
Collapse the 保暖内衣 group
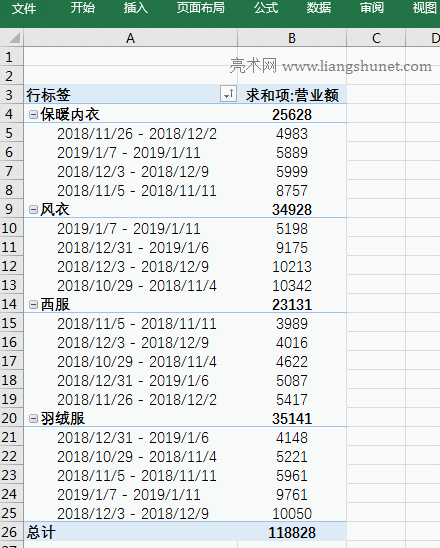(x=33, y=114)
